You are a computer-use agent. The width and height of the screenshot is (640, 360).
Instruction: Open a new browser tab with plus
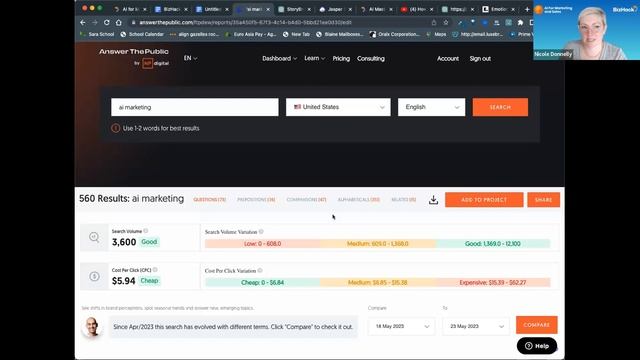(527, 9)
